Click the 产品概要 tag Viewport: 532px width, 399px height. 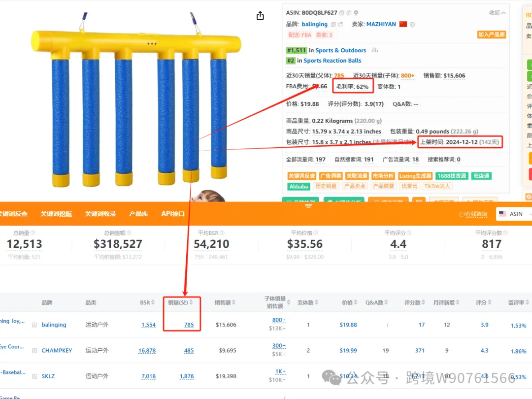pyautogui.click(x=383, y=186)
